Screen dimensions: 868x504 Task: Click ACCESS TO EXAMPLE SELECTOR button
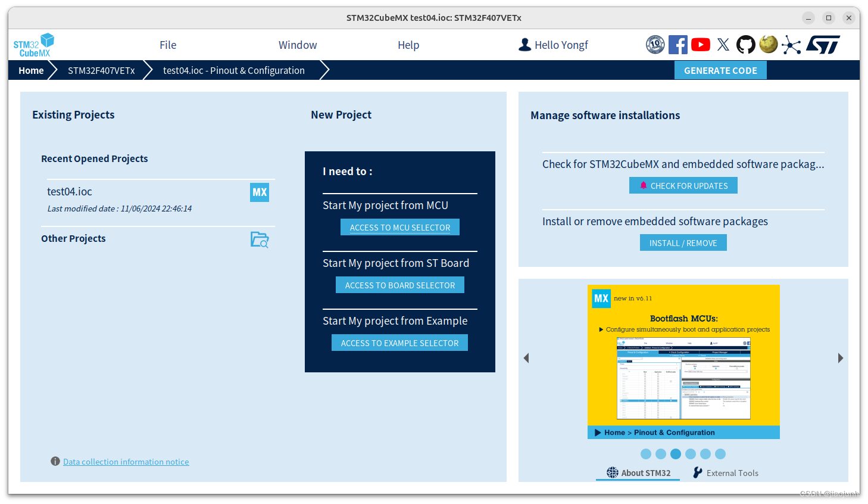click(x=399, y=343)
